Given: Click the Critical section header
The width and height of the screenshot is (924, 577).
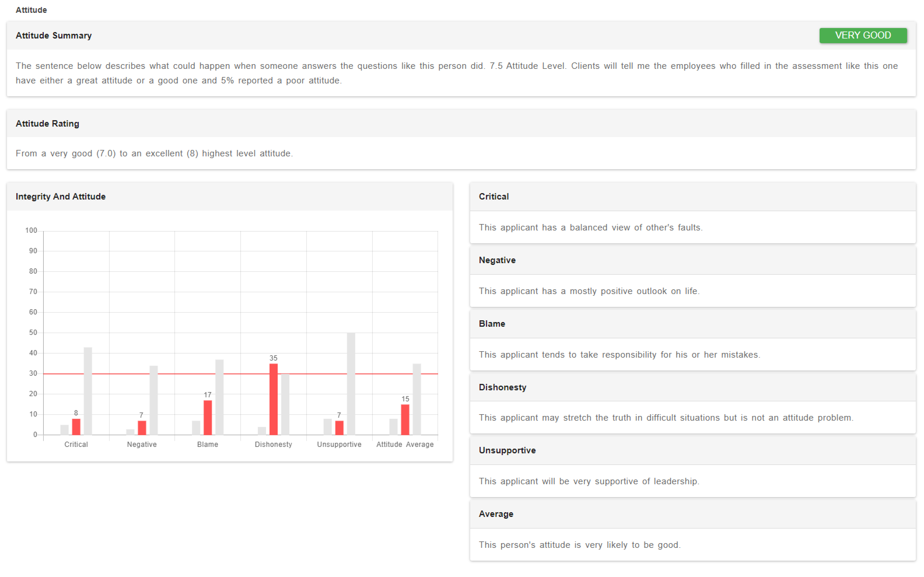Looking at the screenshot, I should click(494, 197).
